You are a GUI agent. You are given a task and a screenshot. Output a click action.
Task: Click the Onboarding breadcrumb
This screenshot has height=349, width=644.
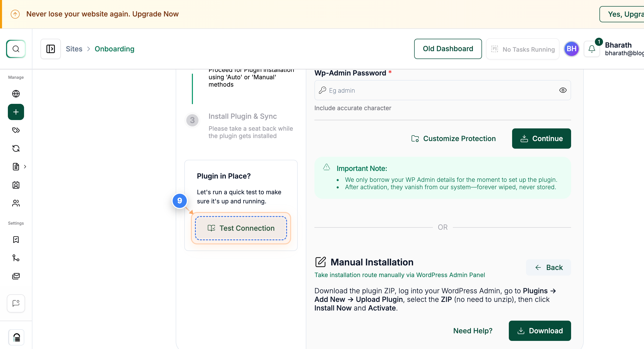tap(114, 49)
